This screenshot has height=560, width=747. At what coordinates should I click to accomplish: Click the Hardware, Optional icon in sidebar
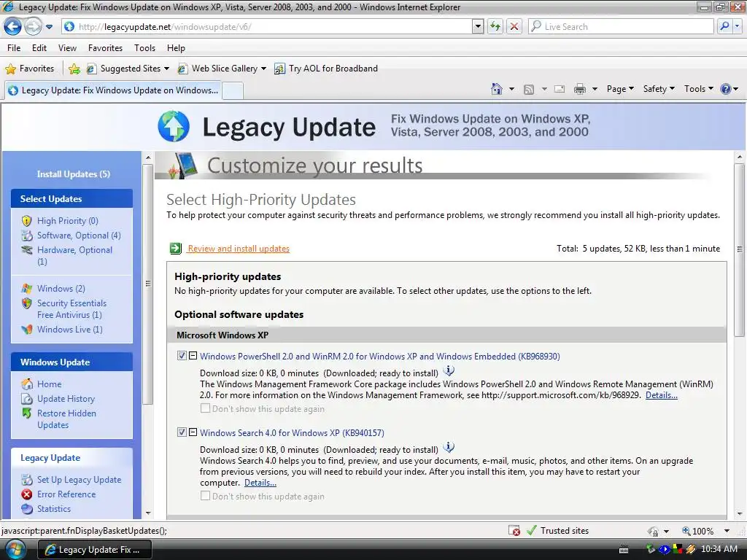tap(27, 250)
